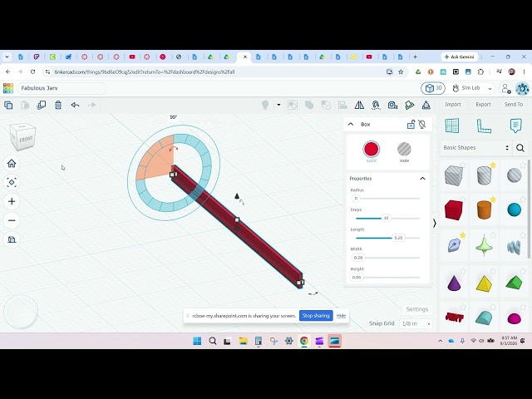The width and height of the screenshot is (532, 399).
Task: Stop sharing the screen
Action: [316, 316]
